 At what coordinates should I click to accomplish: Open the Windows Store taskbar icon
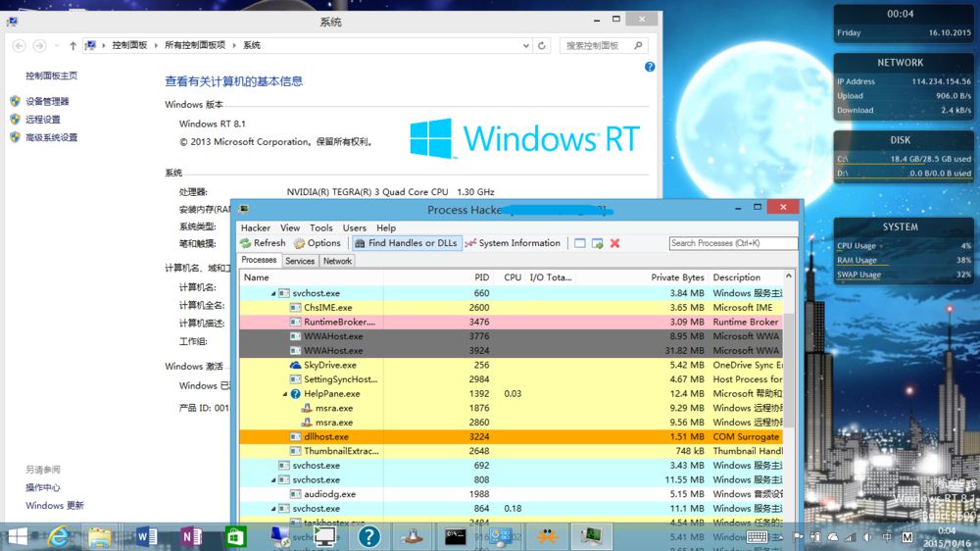click(235, 536)
